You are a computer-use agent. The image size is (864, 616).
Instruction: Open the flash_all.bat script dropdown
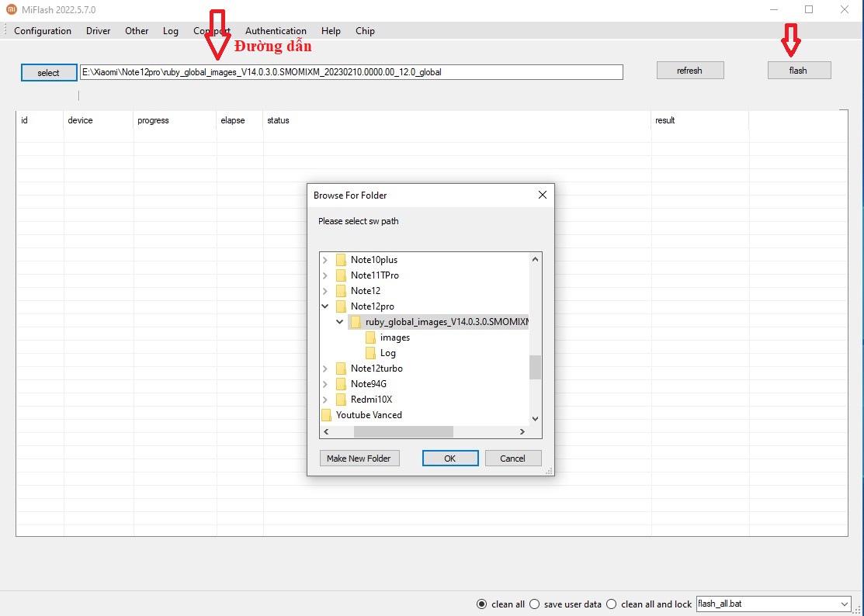(845, 604)
